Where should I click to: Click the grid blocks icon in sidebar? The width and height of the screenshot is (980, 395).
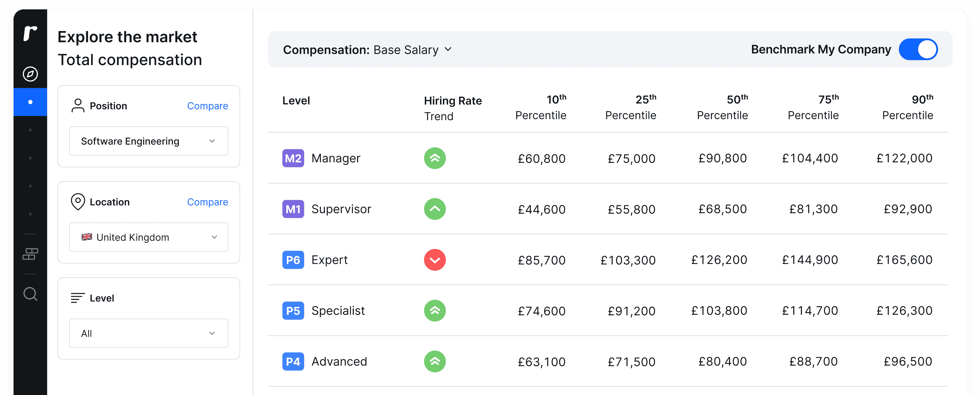click(30, 254)
